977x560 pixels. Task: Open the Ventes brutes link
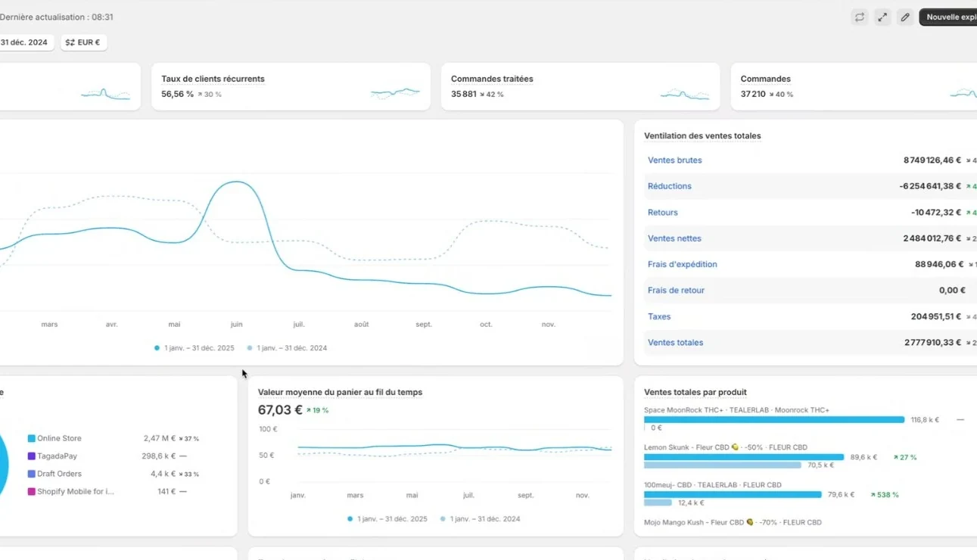point(674,160)
